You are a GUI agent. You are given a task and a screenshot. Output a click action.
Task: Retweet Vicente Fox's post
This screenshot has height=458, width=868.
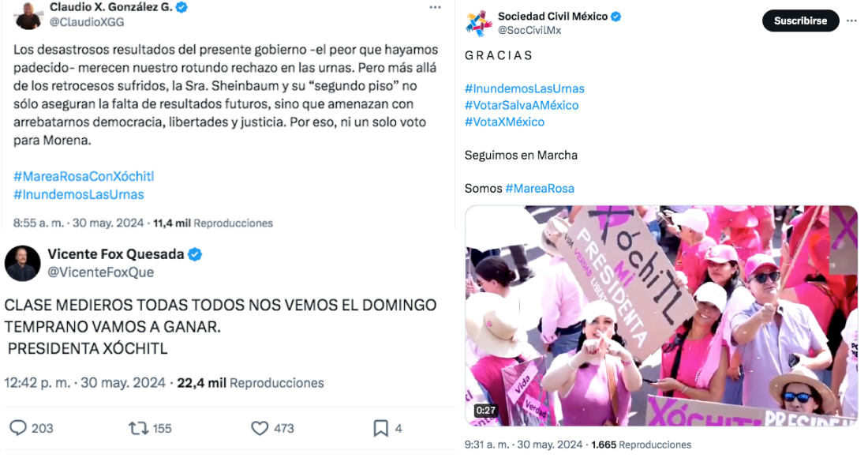pos(138,428)
